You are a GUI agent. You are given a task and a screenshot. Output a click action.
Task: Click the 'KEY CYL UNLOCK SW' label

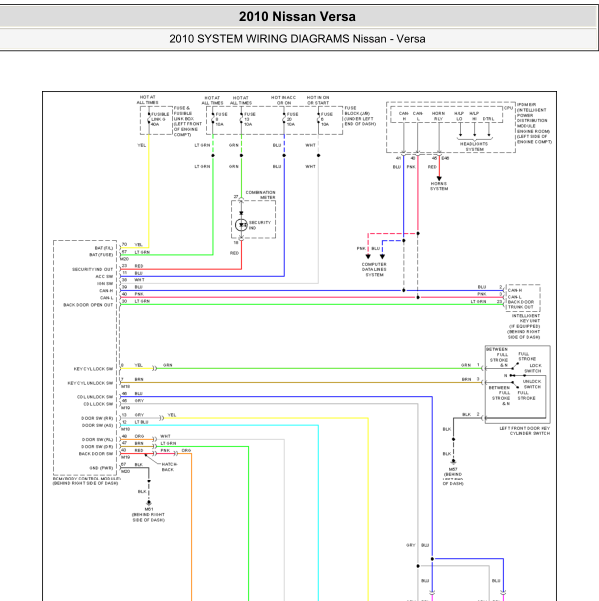coord(90,383)
